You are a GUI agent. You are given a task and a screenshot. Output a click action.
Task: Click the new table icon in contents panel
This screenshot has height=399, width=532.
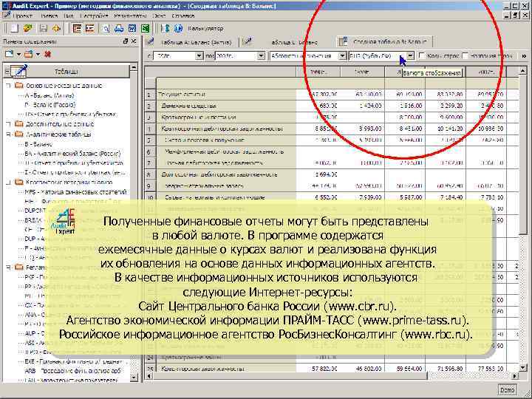tap(10, 54)
